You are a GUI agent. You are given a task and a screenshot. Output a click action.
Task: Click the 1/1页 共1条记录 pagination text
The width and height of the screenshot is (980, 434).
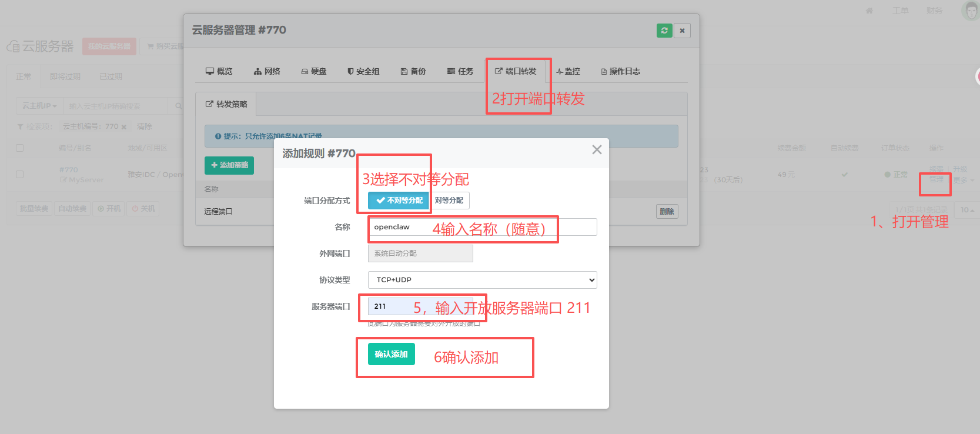tap(922, 210)
